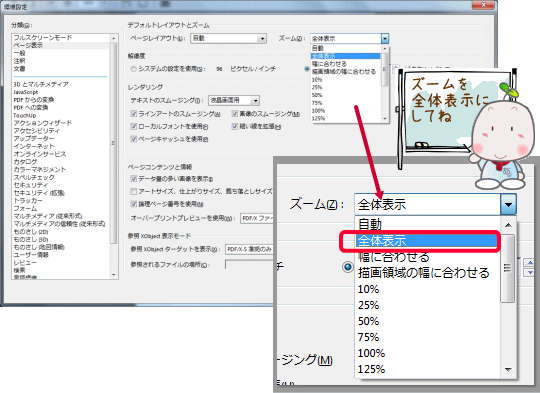Choose 自動 in the enlarged Zoom list inset

point(370,224)
